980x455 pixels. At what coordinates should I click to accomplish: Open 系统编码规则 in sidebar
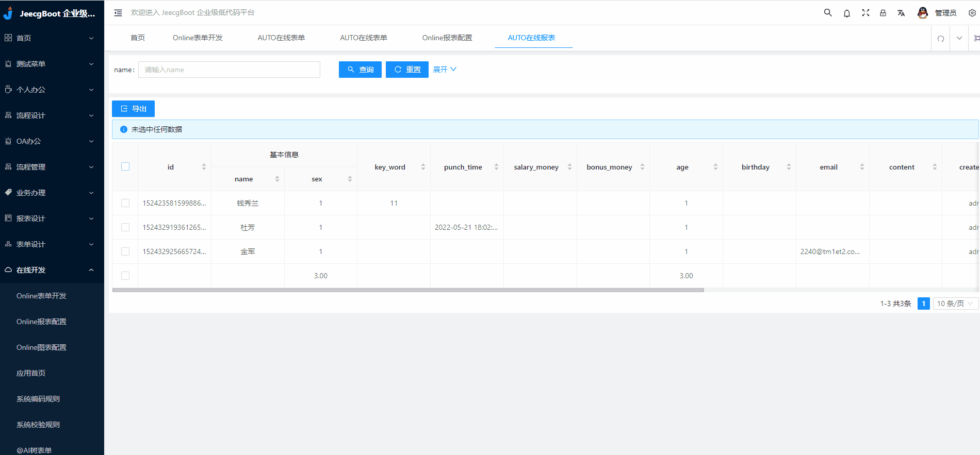pos(38,399)
